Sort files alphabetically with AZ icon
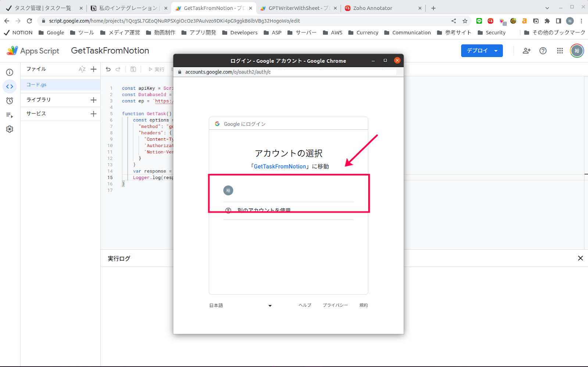Image resolution: width=588 pixels, height=367 pixels. [x=82, y=69]
